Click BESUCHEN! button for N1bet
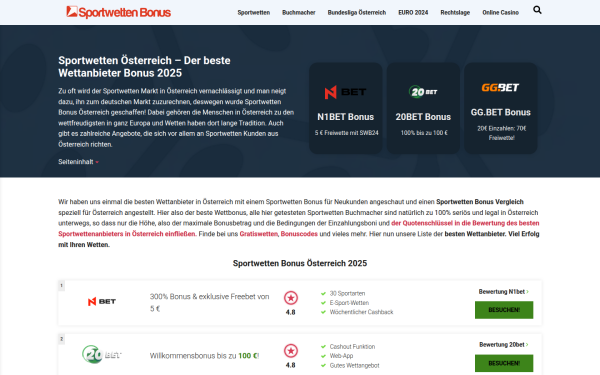 pyautogui.click(x=504, y=310)
